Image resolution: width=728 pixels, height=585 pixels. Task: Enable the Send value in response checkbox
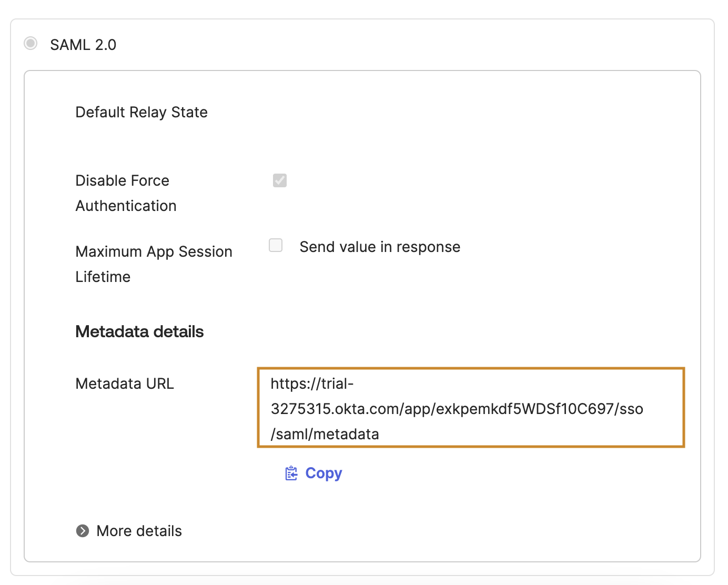(x=276, y=246)
